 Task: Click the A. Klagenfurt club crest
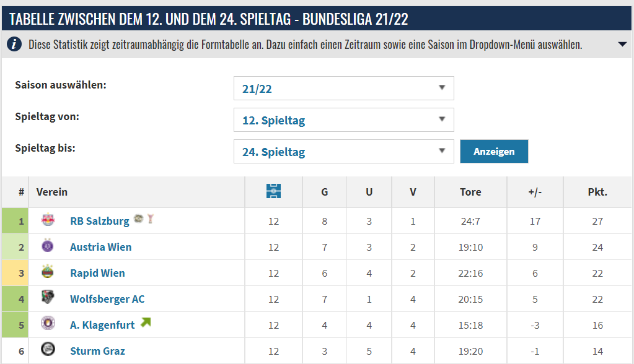pyautogui.click(x=48, y=323)
